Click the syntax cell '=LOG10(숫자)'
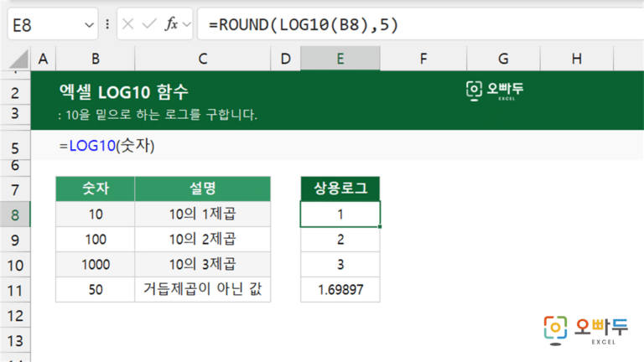 106,146
